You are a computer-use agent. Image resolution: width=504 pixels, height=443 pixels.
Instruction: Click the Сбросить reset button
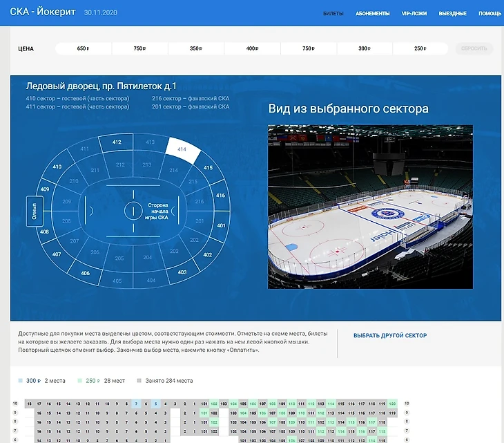[x=474, y=48]
